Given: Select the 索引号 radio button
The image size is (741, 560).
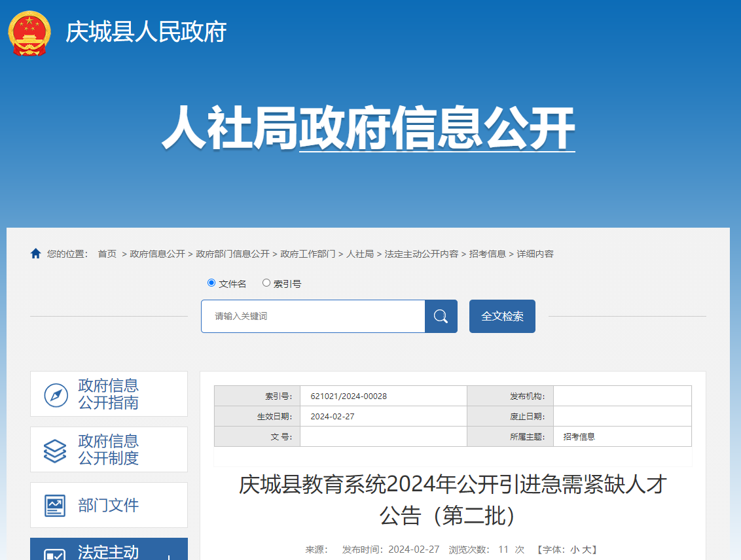Looking at the screenshot, I should pyautogui.click(x=266, y=283).
